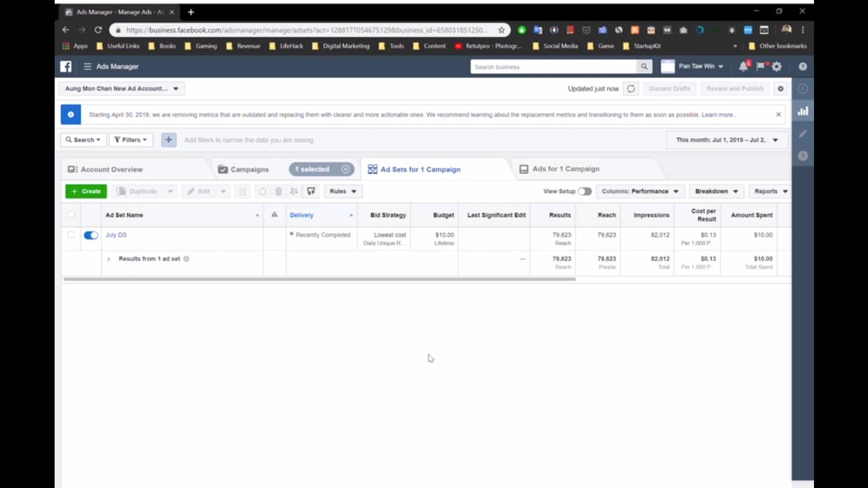Click the audience people icon in toolbar
This screenshot has height=488, width=868.
pyautogui.click(x=294, y=191)
